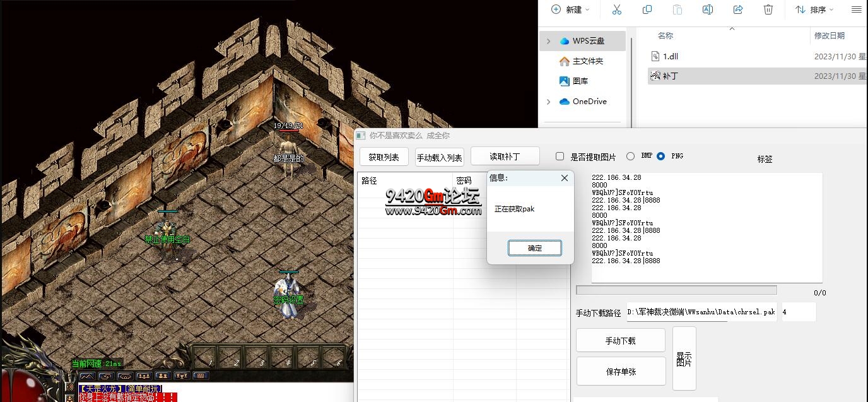The height and width of the screenshot is (402, 868).
Task: Select the PNG radio button
Action: click(660, 156)
